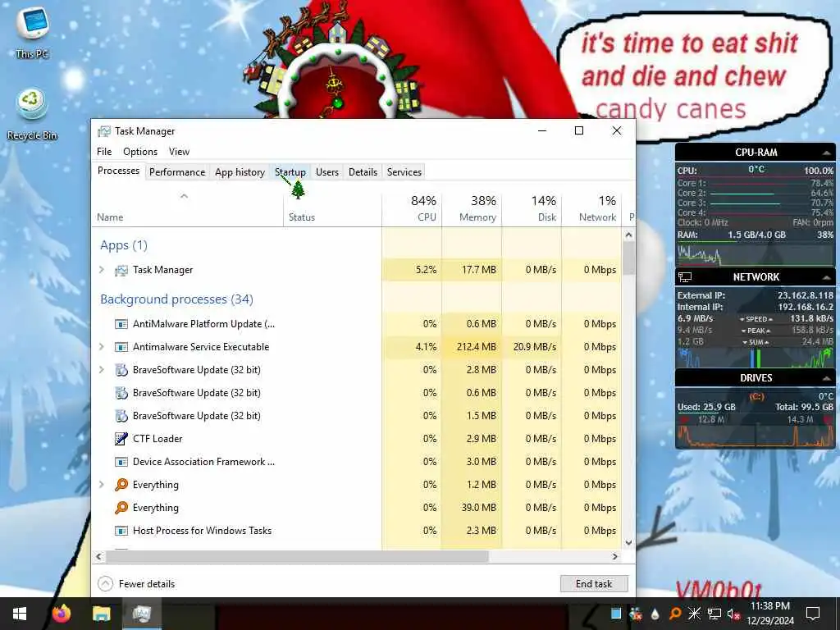Click the monitor icon in the NETWORK widget header
Screen dimensions: 840x630
pyautogui.click(x=685, y=277)
